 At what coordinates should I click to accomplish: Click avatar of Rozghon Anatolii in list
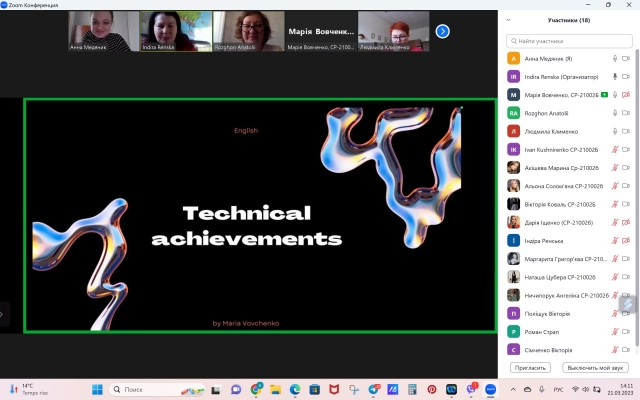(513, 113)
